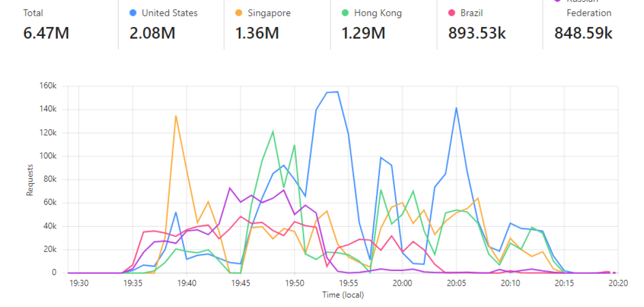This screenshot has height=307, width=644.
Task: Click the orange Singapore legend dot
Action: pyautogui.click(x=239, y=13)
